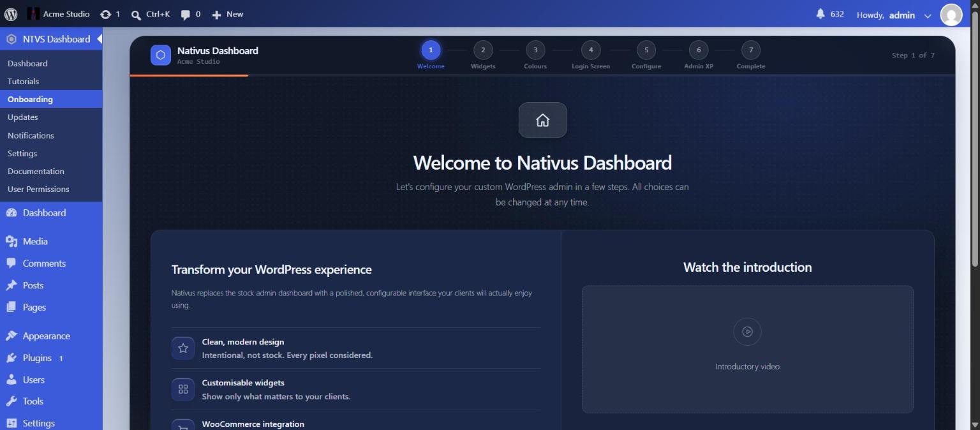Go to step 6 Admin XP
Viewport: 980px width, 430px height.
[699, 55]
